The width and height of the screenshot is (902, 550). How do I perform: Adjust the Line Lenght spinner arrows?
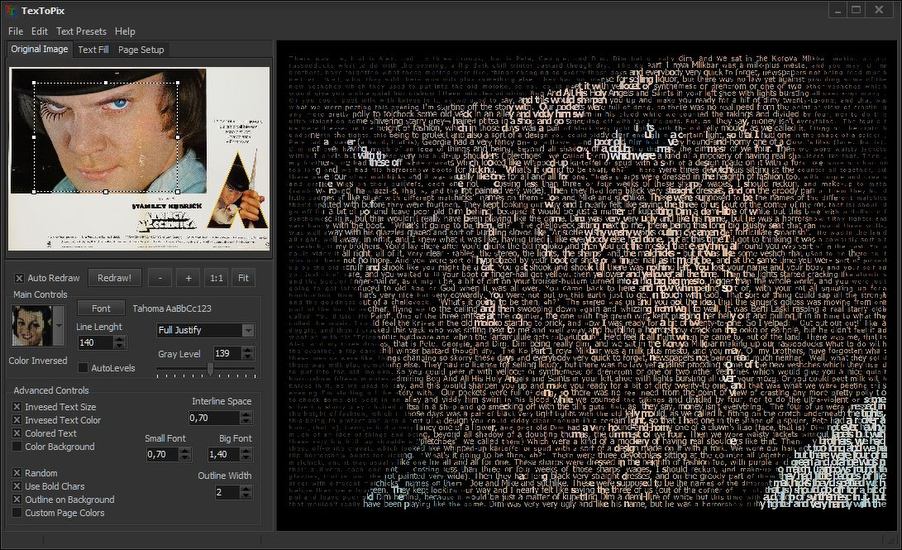[x=119, y=342]
